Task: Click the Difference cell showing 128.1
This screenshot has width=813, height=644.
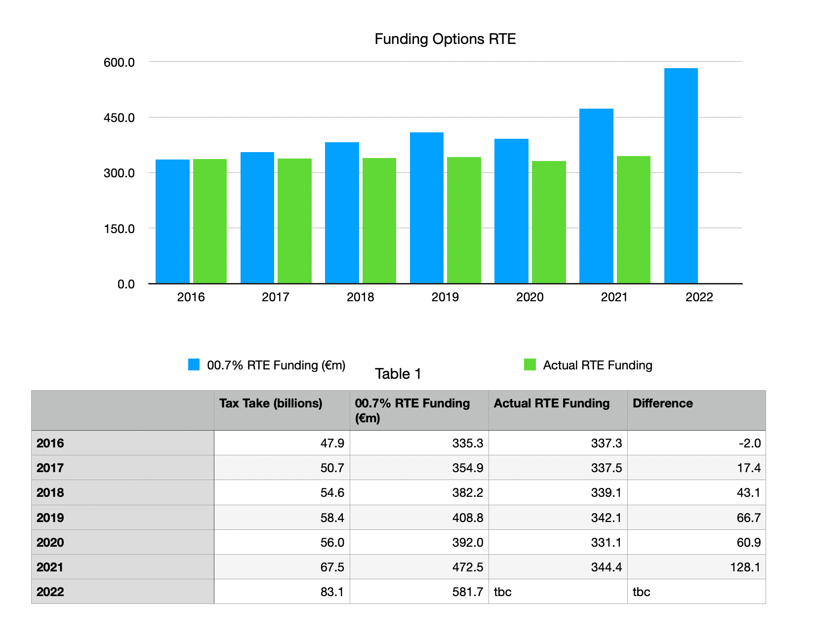Action: [696, 567]
